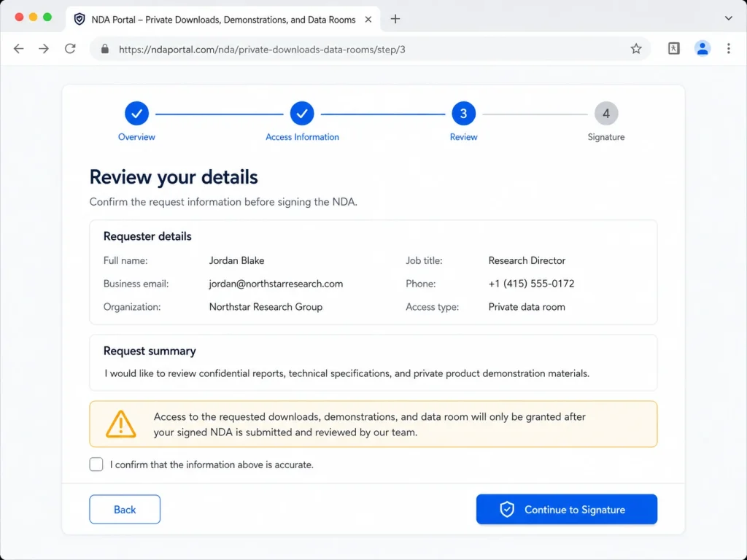
Task: Open the user profile avatar icon
Action: pyautogui.click(x=703, y=49)
